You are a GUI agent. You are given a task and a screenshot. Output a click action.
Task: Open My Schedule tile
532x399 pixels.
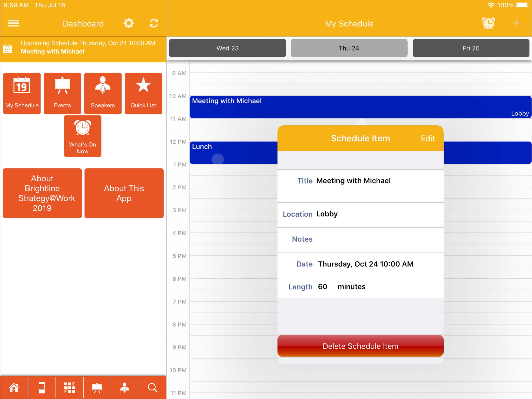pyautogui.click(x=22, y=93)
